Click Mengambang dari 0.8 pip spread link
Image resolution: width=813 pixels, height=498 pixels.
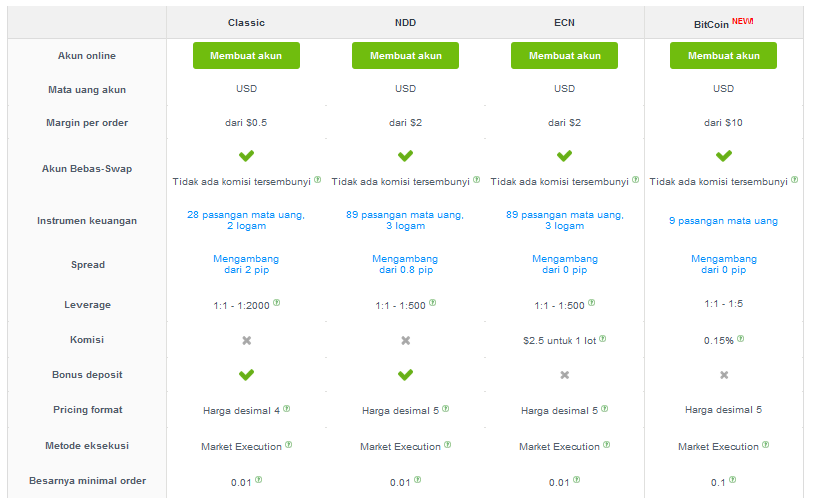pos(405,264)
